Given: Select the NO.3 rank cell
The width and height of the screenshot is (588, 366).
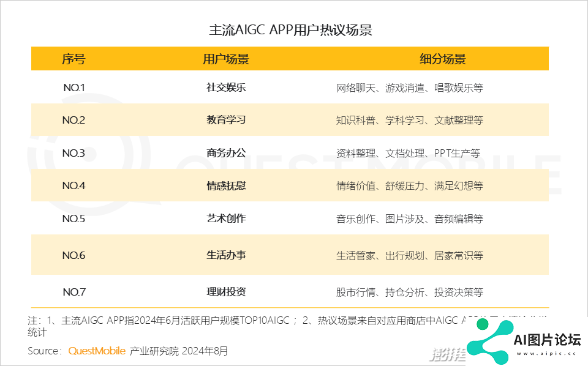Looking at the screenshot, I should 74,153.
